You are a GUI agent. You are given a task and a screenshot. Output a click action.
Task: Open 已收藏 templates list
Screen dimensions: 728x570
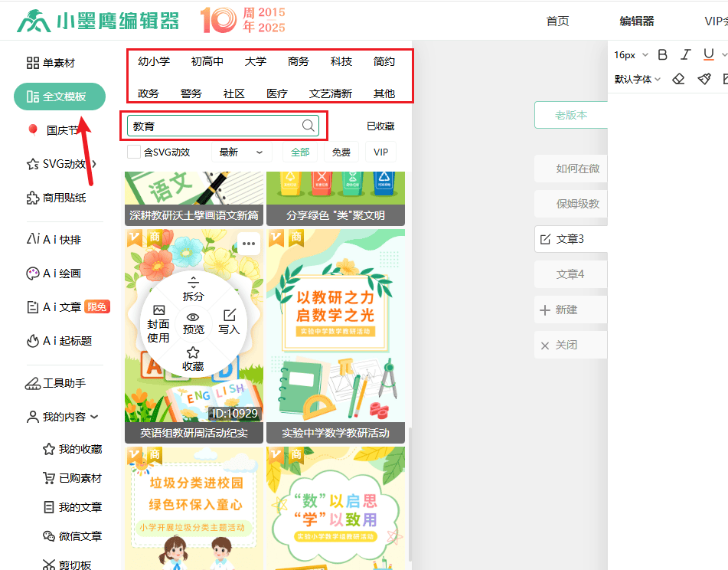click(x=380, y=125)
